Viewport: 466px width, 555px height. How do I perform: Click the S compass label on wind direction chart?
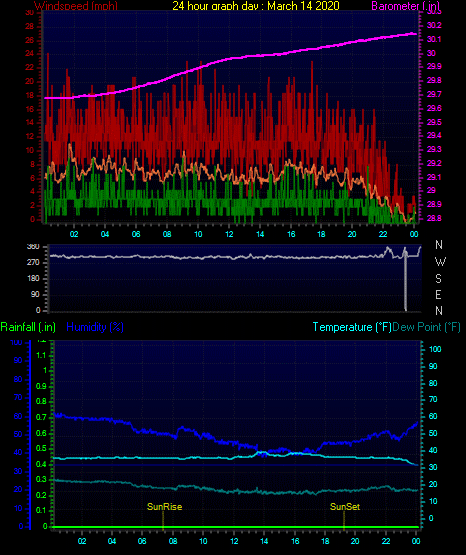438,279
